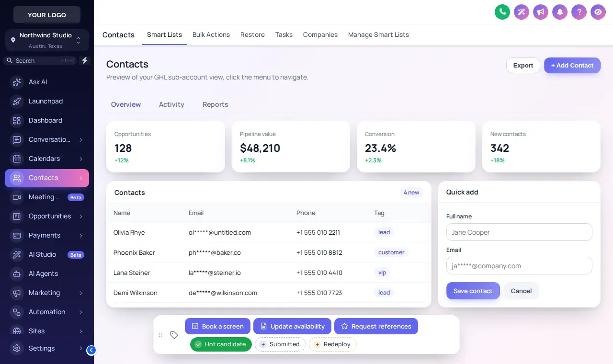The width and height of the screenshot is (613, 364).
Task: Go to Dashboard in sidebar
Action: (47, 120)
